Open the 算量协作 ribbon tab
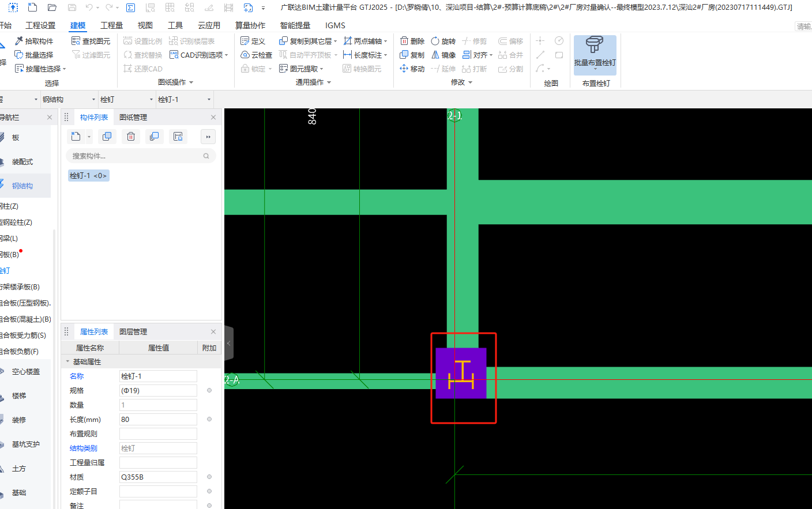The width and height of the screenshot is (812, 509). point(250,25)
